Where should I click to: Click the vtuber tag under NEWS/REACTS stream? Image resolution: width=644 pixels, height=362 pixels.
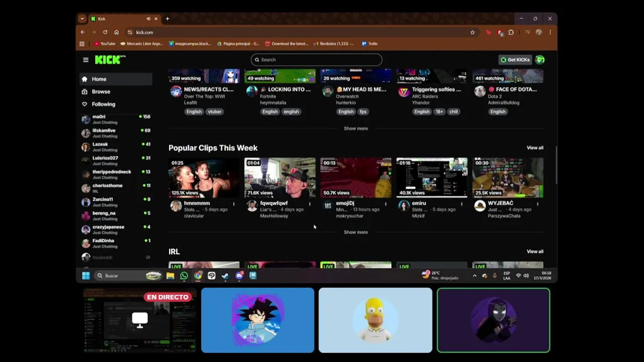click(214, 112)
